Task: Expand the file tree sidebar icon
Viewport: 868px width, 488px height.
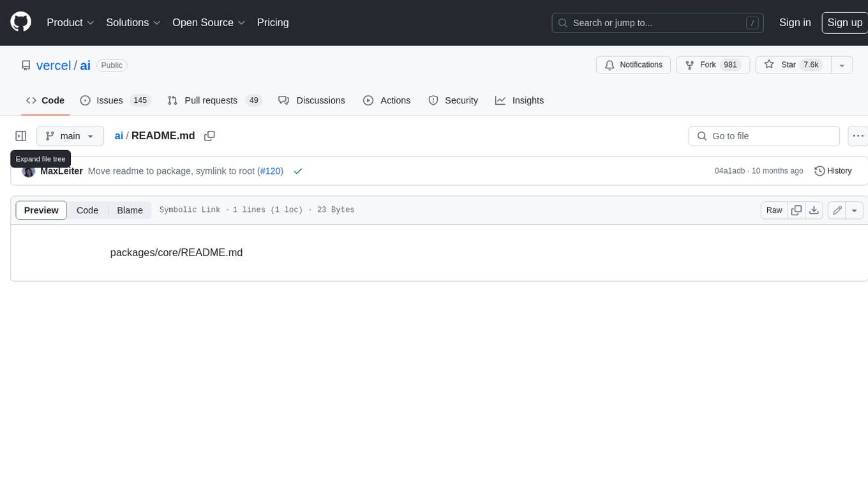Action: click(21, 136)
